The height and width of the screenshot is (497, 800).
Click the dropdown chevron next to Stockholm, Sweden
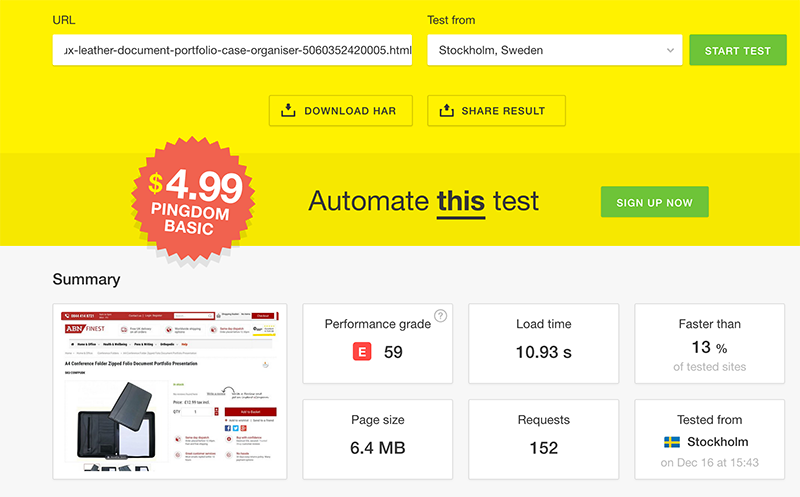pyautogui.click(x=670, y=51)
